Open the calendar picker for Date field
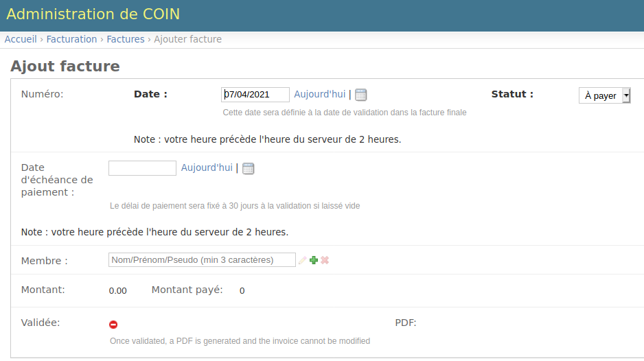This screenshot has width=644, height=361. click(361, 95)
